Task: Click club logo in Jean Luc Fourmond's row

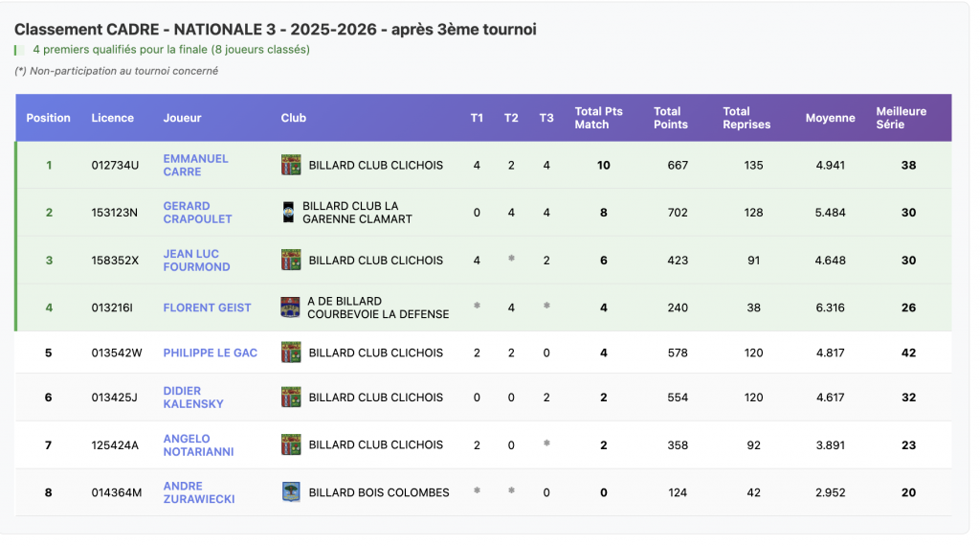Action: pyautogui.click(x=291, y=260)
